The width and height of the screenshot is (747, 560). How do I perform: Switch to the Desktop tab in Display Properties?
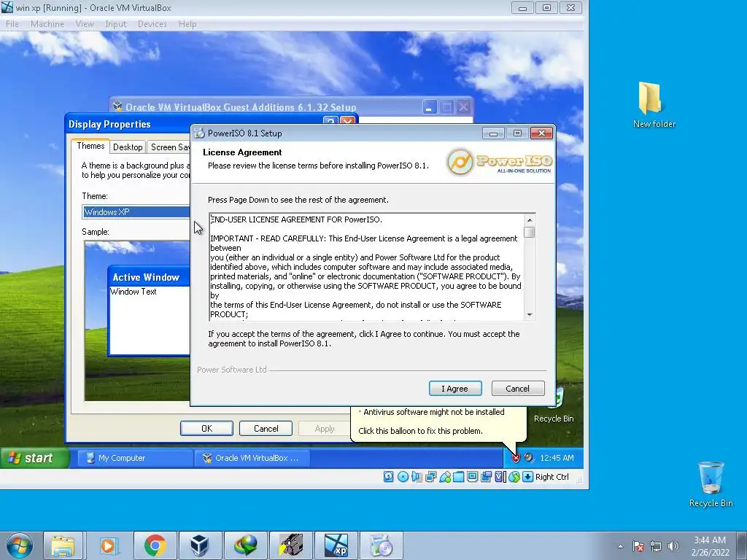point(128,147)
